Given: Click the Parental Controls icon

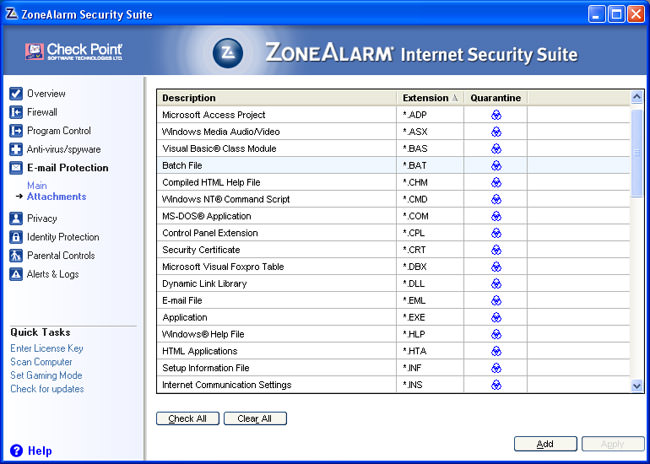Looking at the screenshot, I should point(16,255).
